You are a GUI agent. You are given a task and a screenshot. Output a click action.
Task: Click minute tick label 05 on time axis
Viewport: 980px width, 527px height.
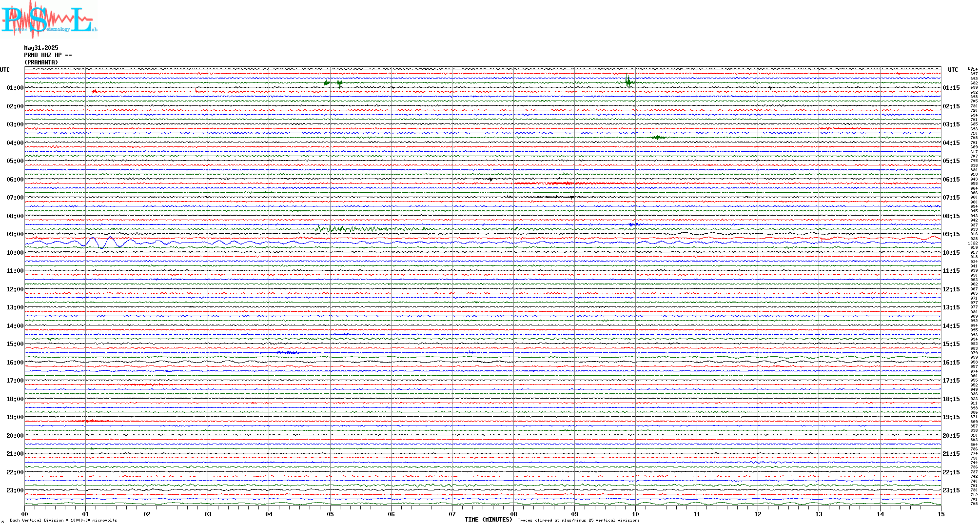click(x=330, y=514)
